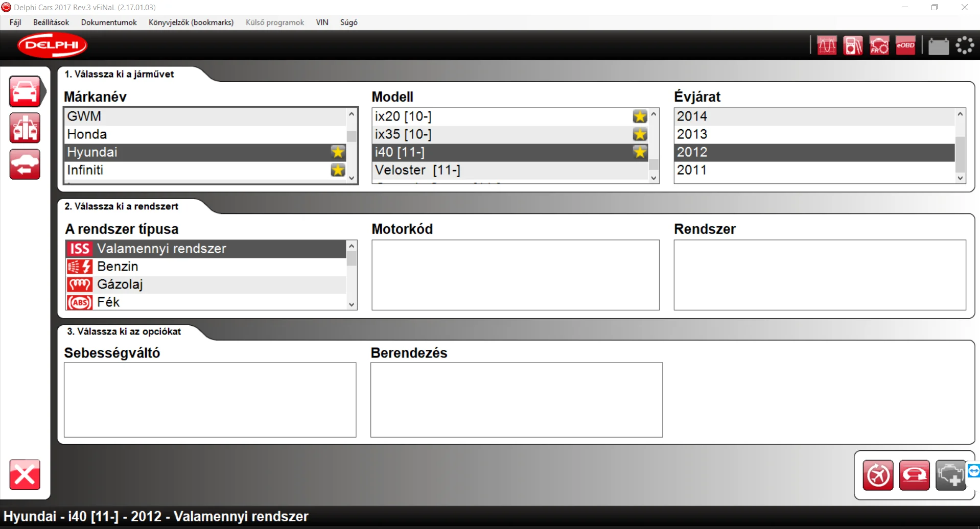Click the Modell list scroll-up arrow
980x529 pixels.
[x=654, y=114]
